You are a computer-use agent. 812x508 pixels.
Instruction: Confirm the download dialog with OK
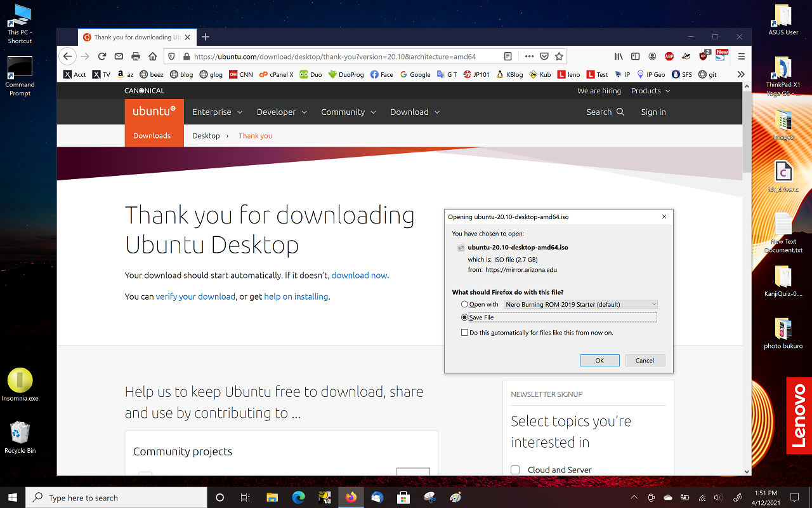click(x=599, y=360)
